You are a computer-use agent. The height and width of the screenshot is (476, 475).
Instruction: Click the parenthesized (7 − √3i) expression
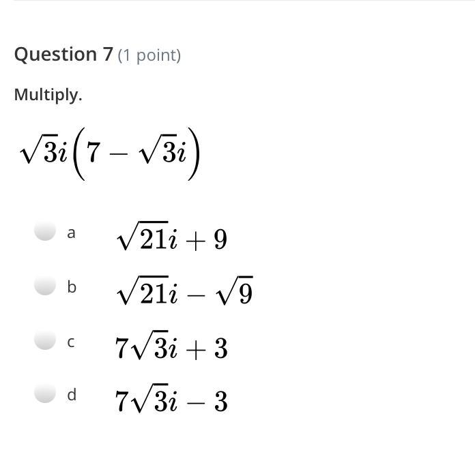pos(136,154)
